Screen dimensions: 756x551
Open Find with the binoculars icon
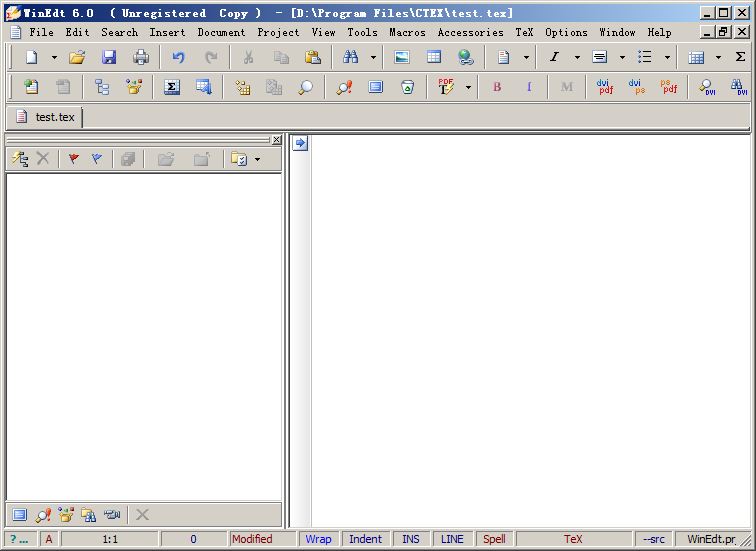click(351, 57)
